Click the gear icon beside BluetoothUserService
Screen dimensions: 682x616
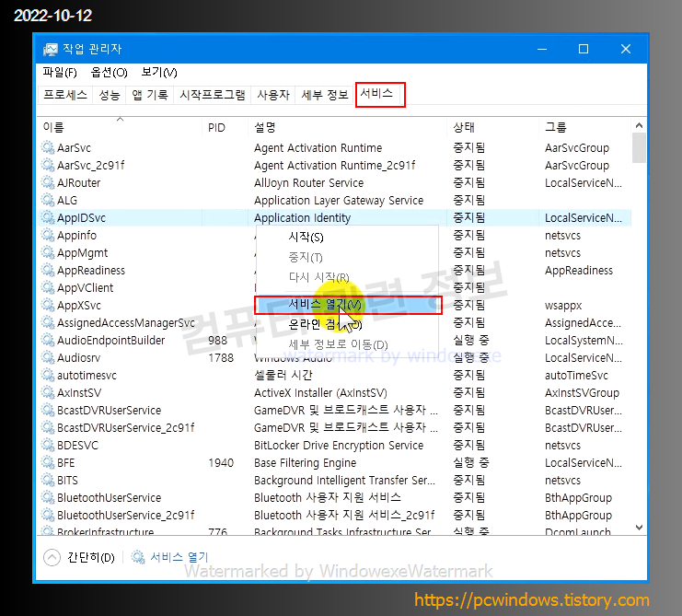click(x=48, y=497)
